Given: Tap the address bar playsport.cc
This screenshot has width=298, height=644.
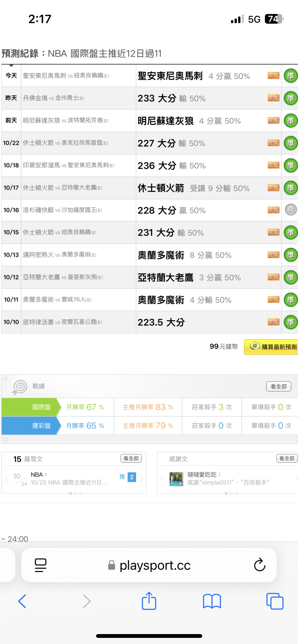Looking at the screenshot, I should 155,565.
